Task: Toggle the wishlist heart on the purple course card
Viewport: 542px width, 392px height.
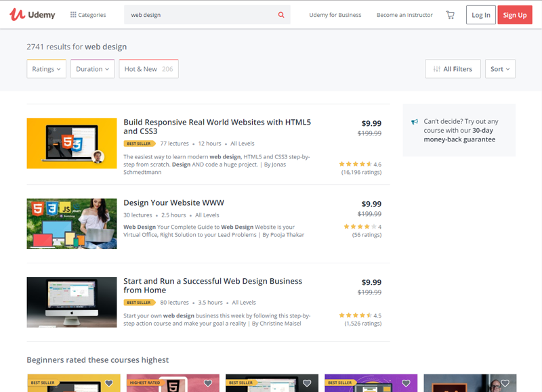Action: point(406,383)
